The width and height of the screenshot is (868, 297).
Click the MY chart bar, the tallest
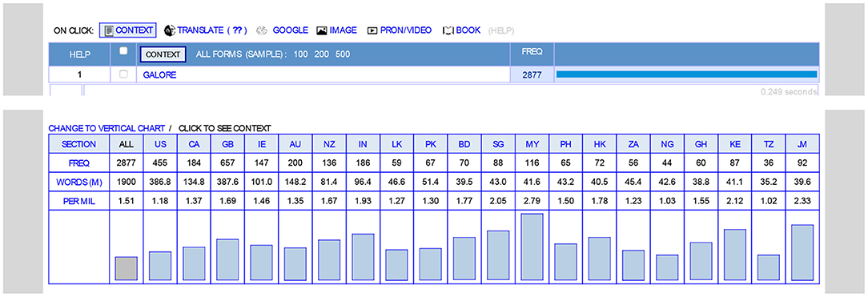pos(532,247)
